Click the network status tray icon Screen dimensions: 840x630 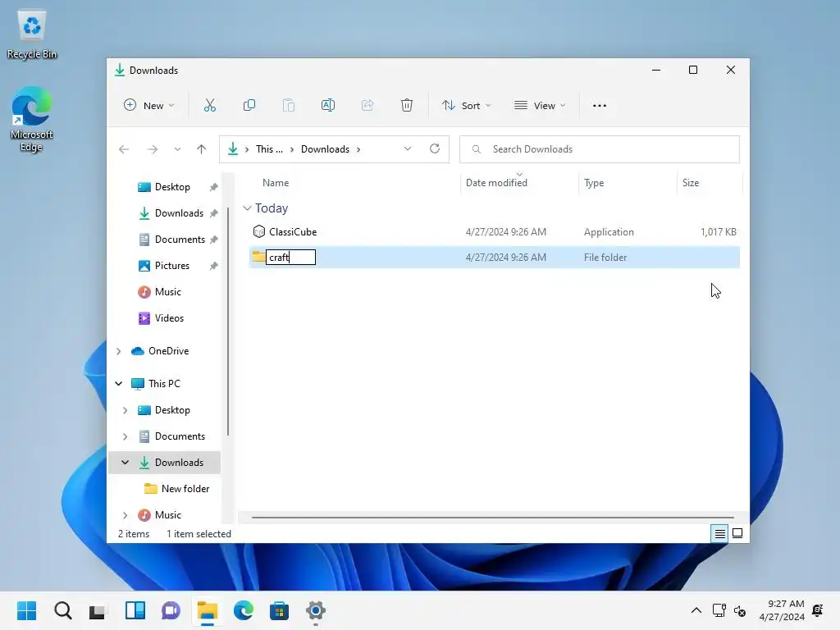719,610
